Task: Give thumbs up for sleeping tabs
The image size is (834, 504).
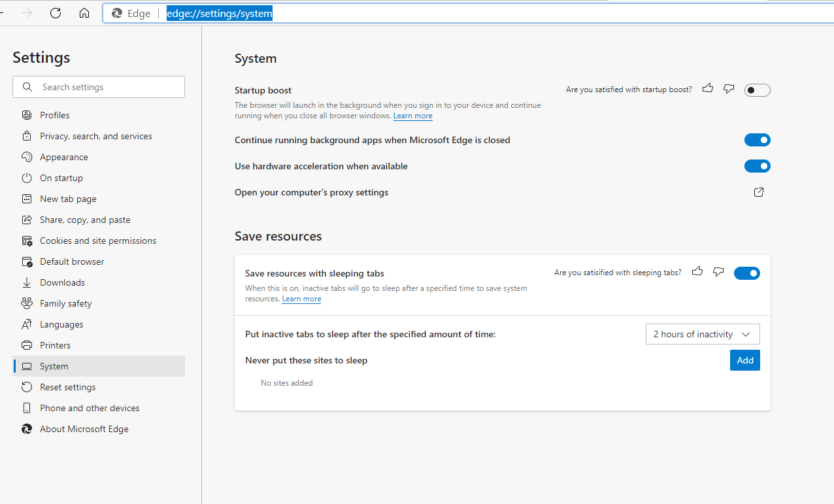Action: pos(697,271)
